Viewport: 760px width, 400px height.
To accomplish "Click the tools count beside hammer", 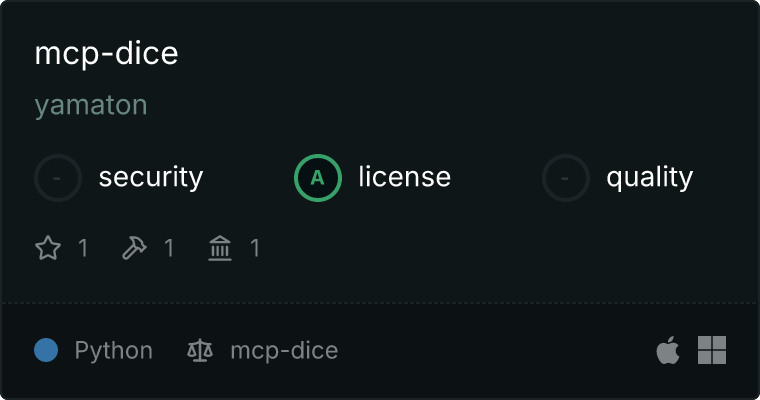I will tap(169, 248).
